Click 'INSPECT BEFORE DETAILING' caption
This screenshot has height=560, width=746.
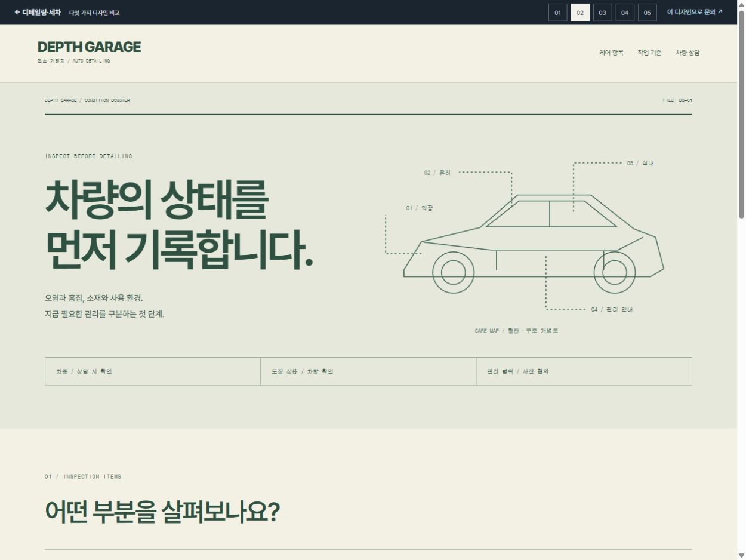(x=88, y=156)
